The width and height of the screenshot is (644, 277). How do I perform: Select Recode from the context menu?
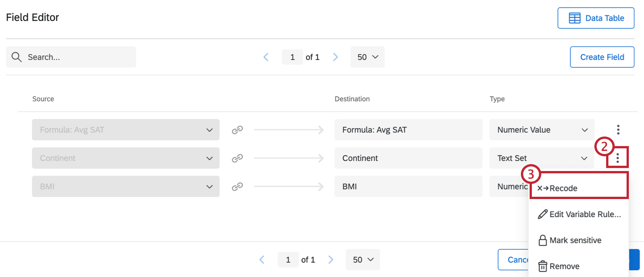coord(563,188)
